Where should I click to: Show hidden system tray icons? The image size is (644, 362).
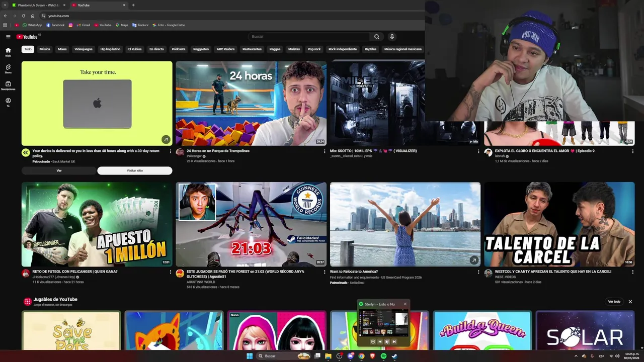click(x=576, y=356)
